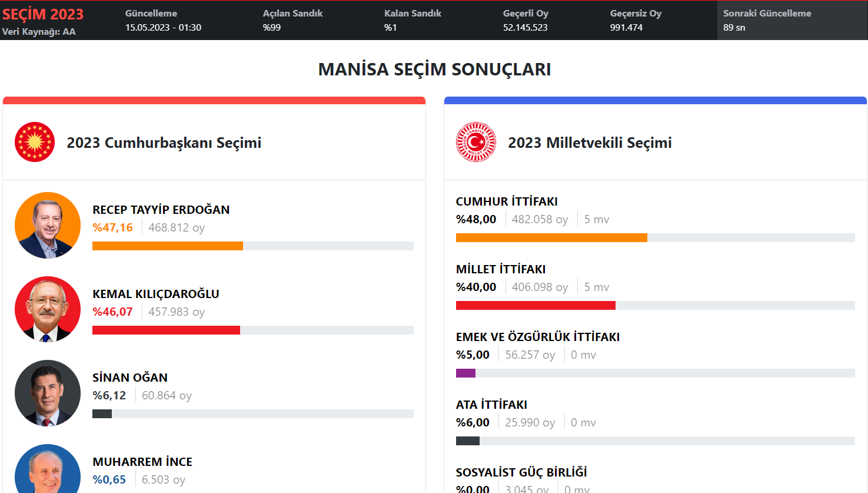Viewport: 868px width, 493px height.
Task: Open CUMHUR İTTİFAKI alliance name
Action: tap(507, 201)
